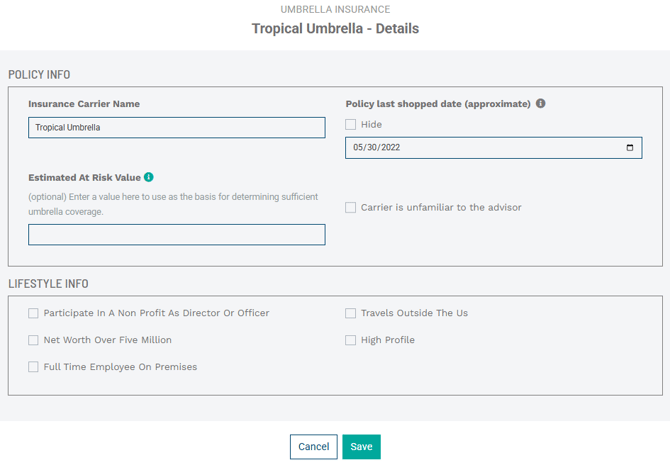
Task: Click the POLICY INFO section heading
Action: tap(39, 75)
